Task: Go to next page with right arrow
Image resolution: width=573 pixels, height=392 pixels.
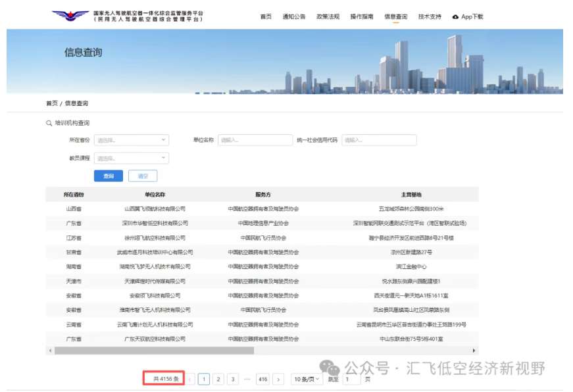Action: (278, 379)
